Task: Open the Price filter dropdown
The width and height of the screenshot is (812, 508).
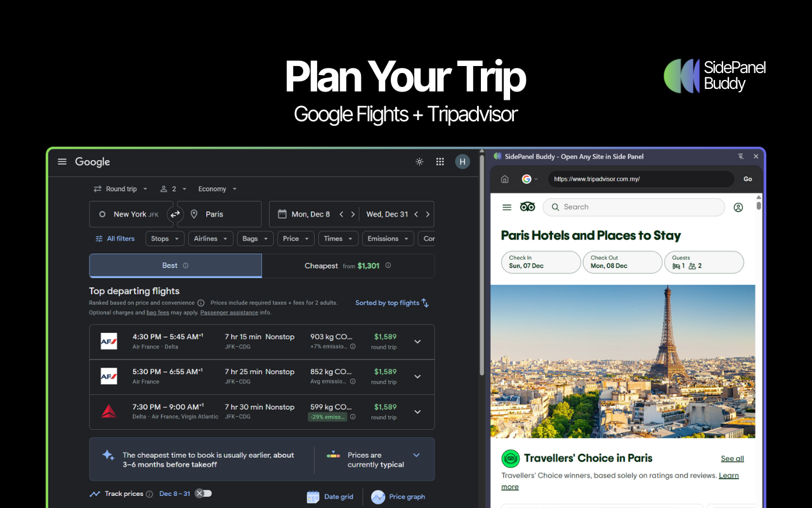Action: 296,239
